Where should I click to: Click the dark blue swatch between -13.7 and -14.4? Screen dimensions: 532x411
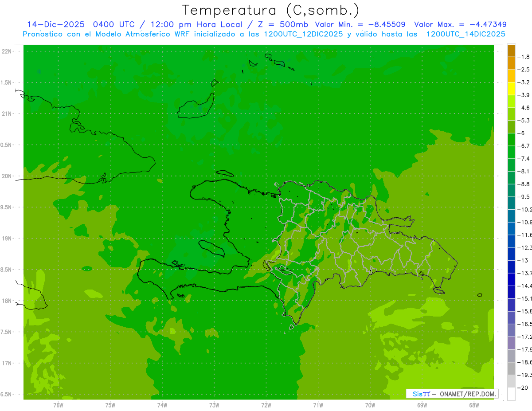(x=511, y=279)
